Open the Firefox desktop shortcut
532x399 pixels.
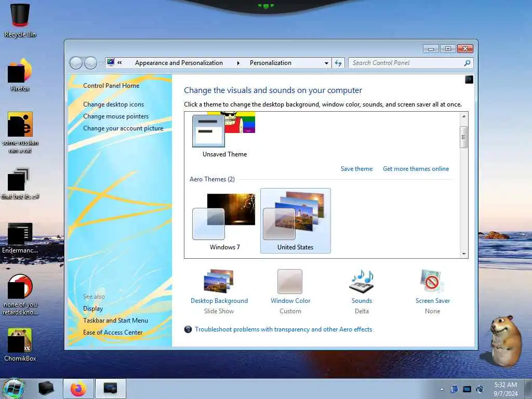pos(20,75)
